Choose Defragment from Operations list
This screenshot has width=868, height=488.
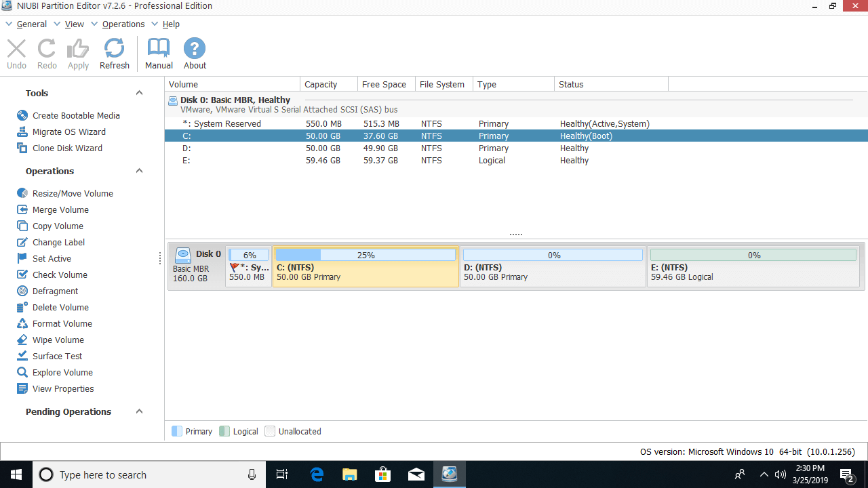click(55, 291)
